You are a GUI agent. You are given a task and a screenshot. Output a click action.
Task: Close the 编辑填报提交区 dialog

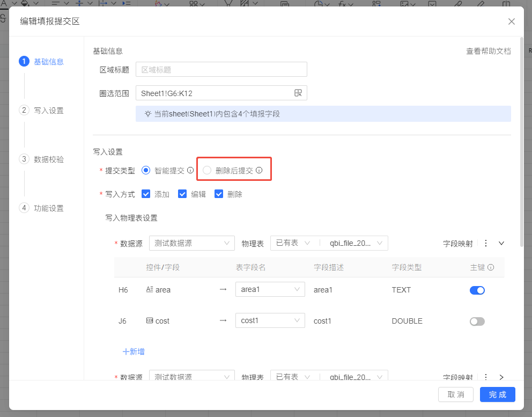(511, 21)
